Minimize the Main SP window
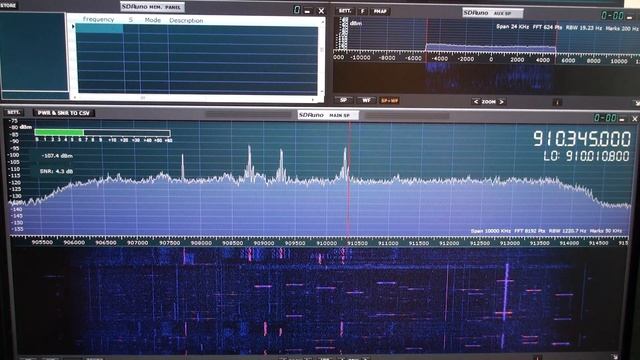This screenshot has height=360, width=640. tap(622, 119)
